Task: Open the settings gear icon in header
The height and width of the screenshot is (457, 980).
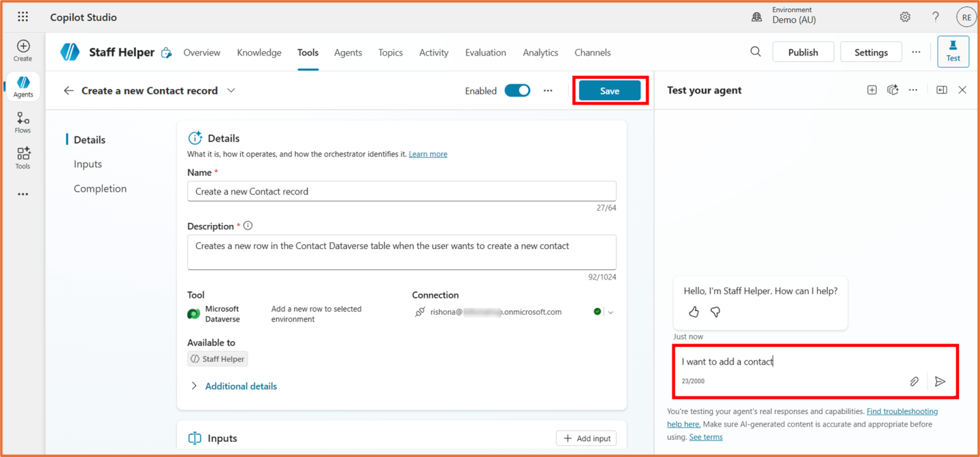Action: (x=904, y=17)
